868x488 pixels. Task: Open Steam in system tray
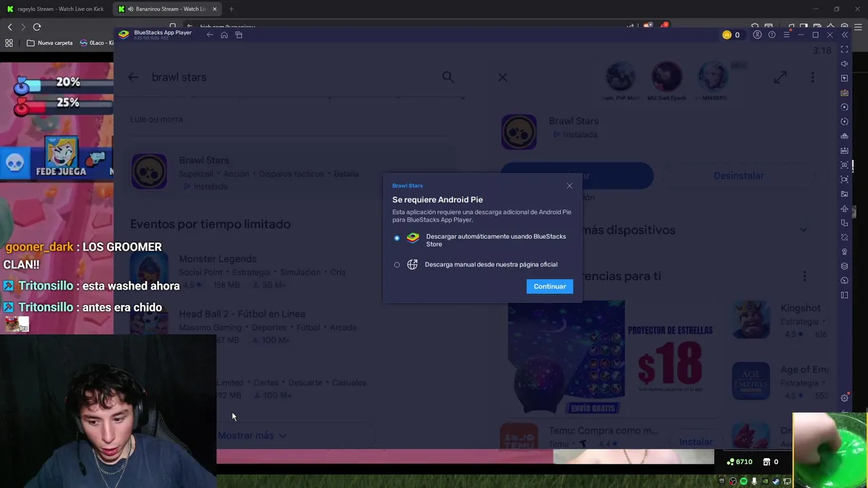click(776, 481)
